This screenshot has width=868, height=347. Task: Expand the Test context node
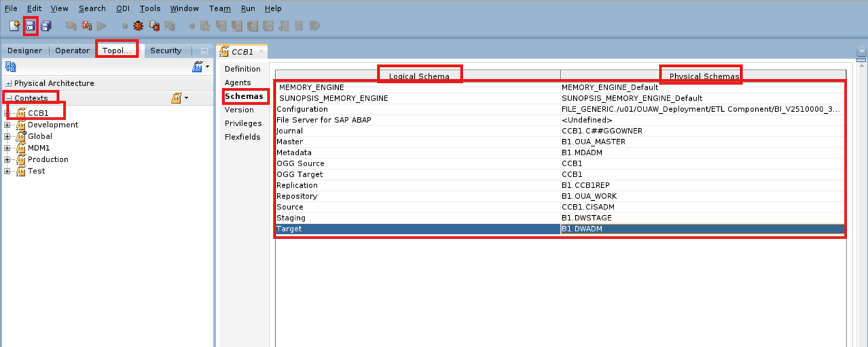(x=7, y=172)
